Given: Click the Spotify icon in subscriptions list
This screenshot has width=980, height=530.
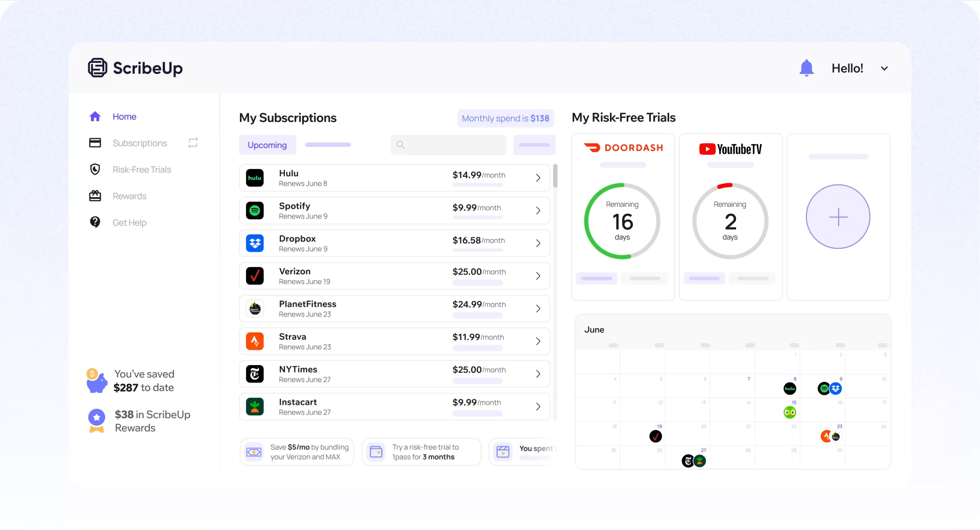Looking at the screenshot, I should click(x=255, y=210).
